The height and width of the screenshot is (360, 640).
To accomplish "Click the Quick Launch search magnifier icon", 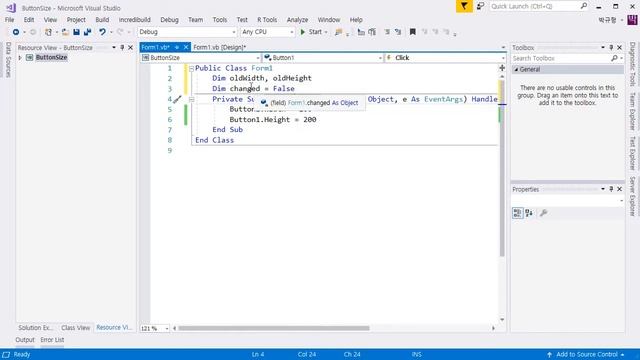I will pyautogui.click(x=584, y=6).
